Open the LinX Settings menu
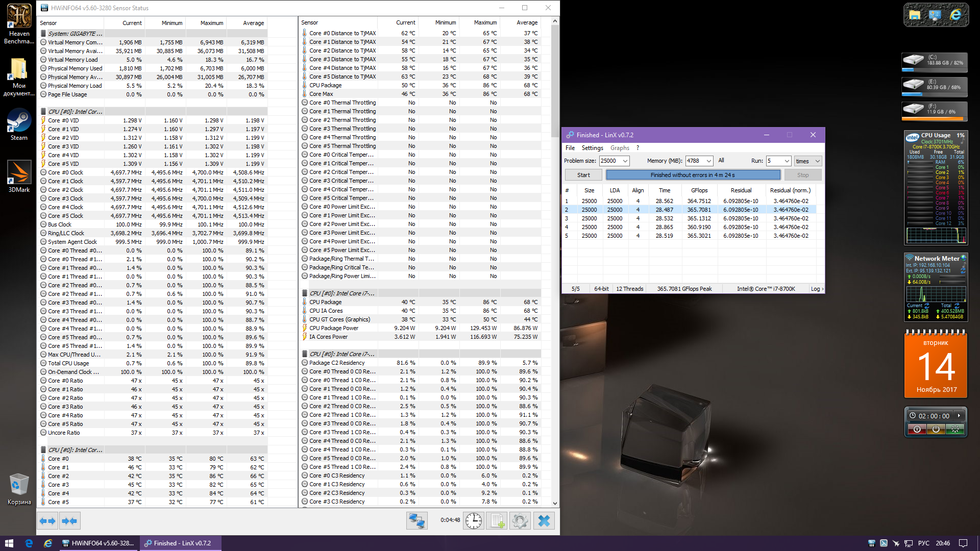Screen dimensions: 980x551 click(x=592, y=148)
